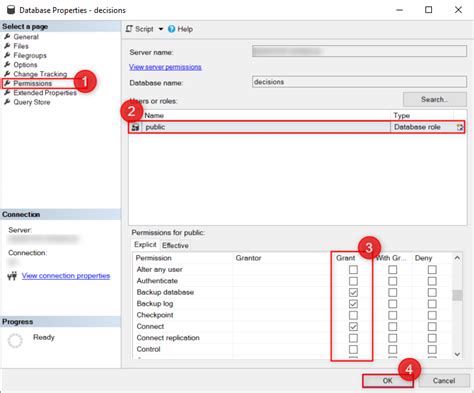Viewport: 474px width, 393px height.
Task: Select the public role row
Action: coord(296,127)
